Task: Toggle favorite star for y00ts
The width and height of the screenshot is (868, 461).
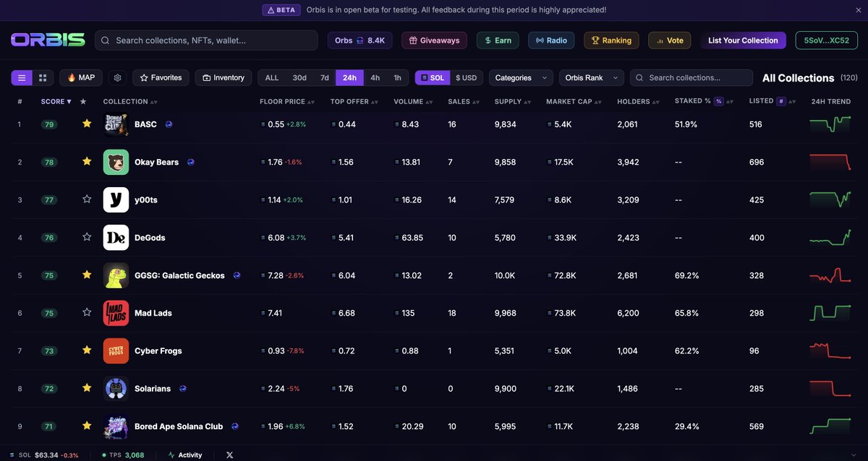Action: pyautogui.click(x=87, y=199)
